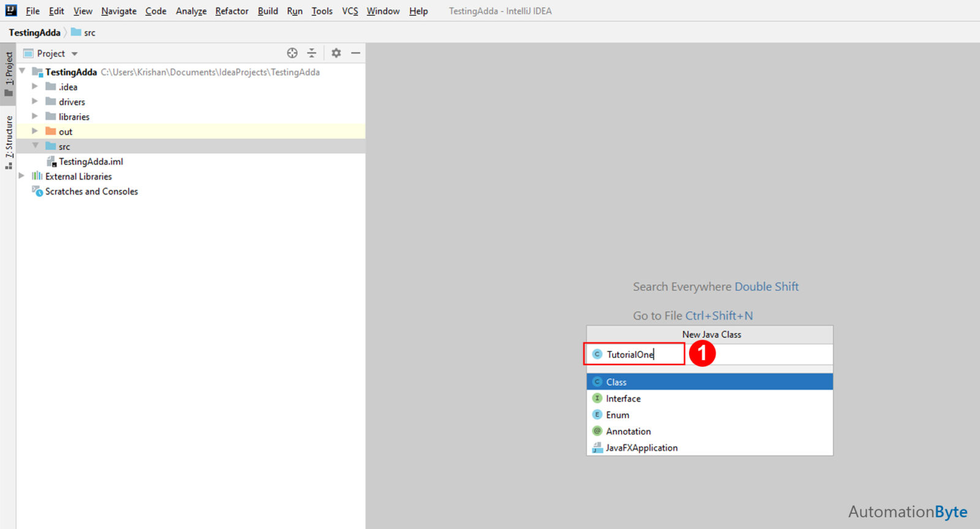Click the class name field containing TutorialOne
This screenshot has height=529, width=980.
click(x=710, y=354)
